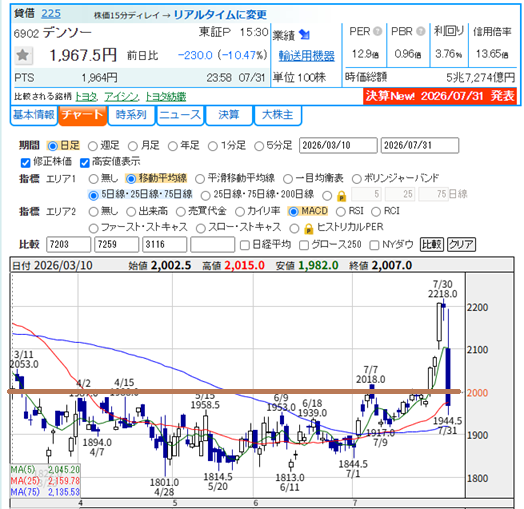This screenshot has width=524, height=509.
Task: Select エリア2 無し radio button
Action: 93,212
